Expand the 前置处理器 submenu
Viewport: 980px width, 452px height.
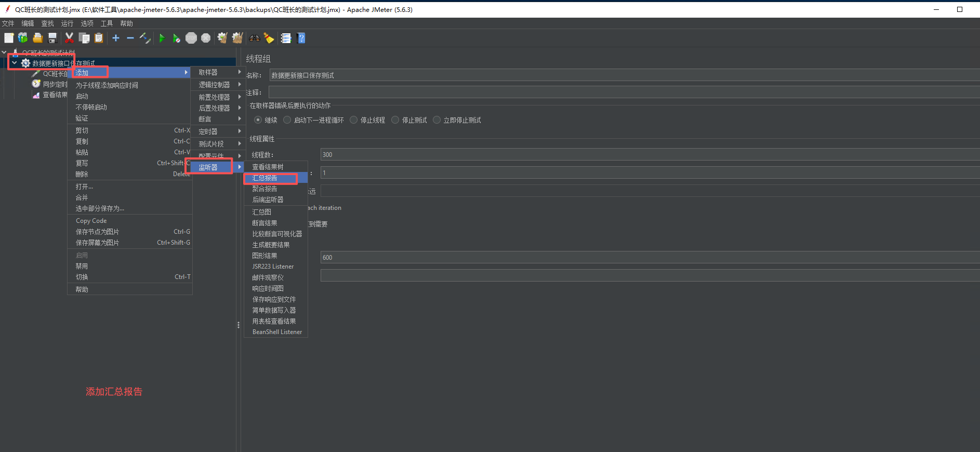(217, 97)
